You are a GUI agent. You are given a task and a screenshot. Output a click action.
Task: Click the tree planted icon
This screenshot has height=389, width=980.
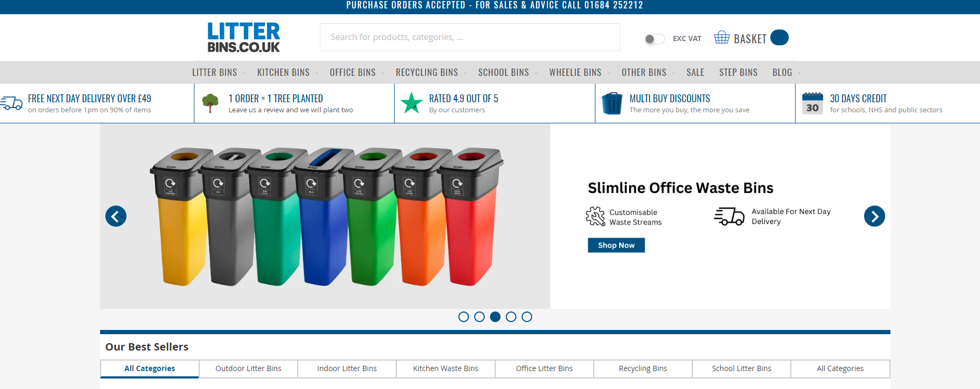(x=210, y=103)
